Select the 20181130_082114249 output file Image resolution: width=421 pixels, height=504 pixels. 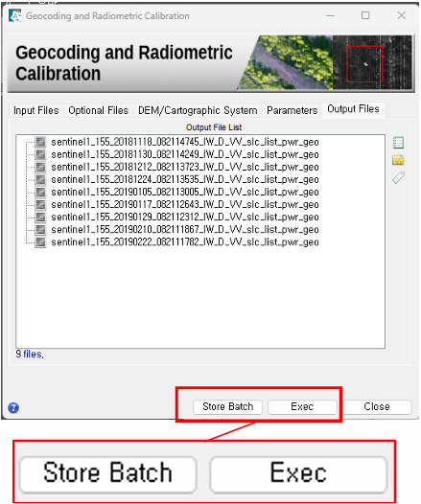[x=185, y=154]
